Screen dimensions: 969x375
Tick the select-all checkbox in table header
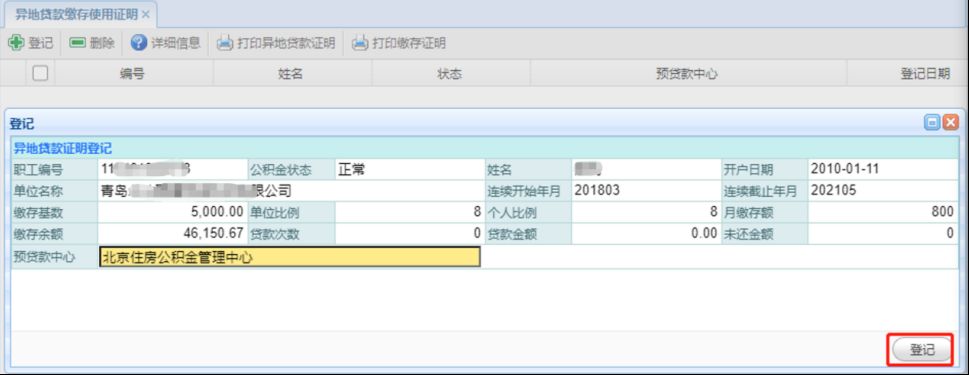(x=40, y=74)
